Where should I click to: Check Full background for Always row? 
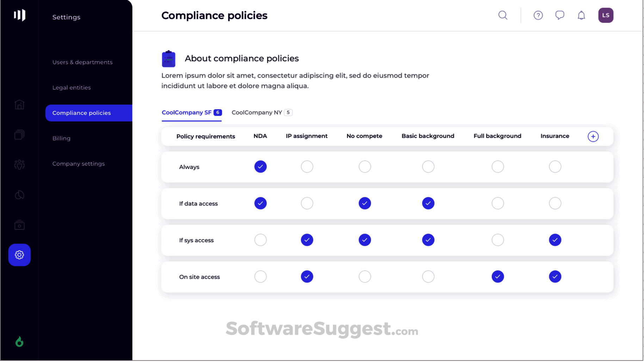point(497,167)
